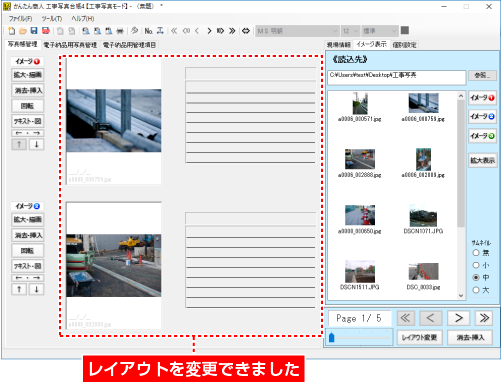501x384 pixels.
Task: Select thumbnail size 無 (none)
Action: (x=476, y=253)
